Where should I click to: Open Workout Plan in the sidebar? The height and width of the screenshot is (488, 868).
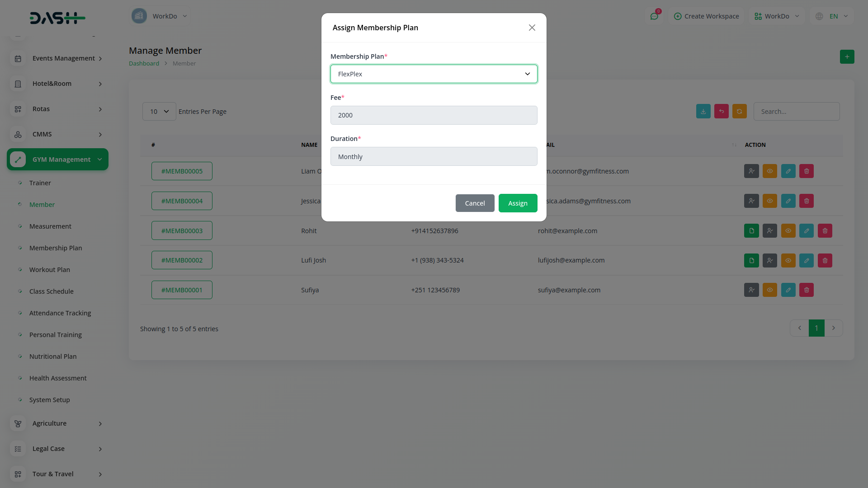(50, 270)
